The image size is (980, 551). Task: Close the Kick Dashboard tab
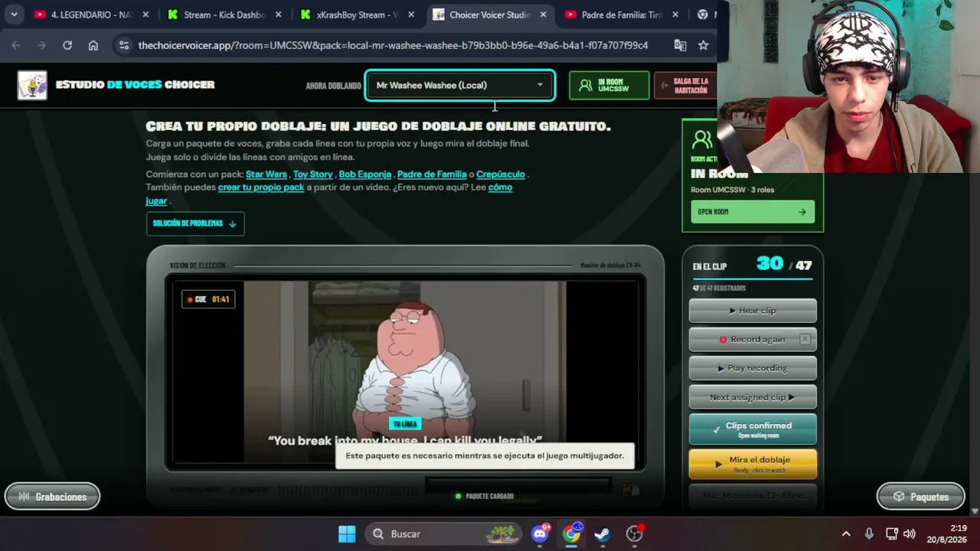tap(279, 15)
